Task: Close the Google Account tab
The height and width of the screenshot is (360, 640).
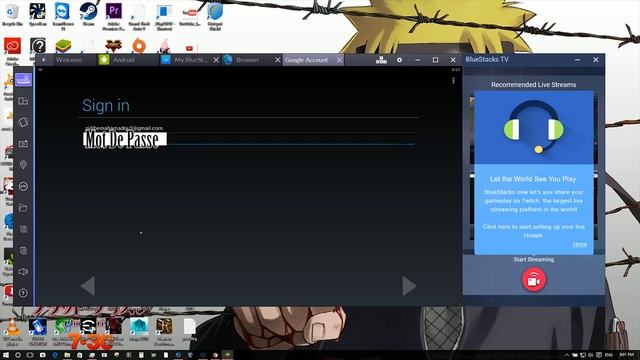Action: coord(339,60)
